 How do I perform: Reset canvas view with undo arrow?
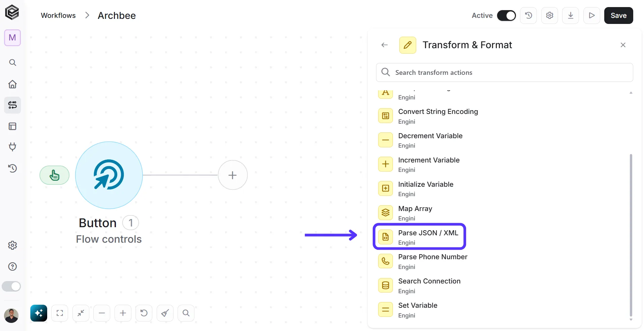(144, 313)
